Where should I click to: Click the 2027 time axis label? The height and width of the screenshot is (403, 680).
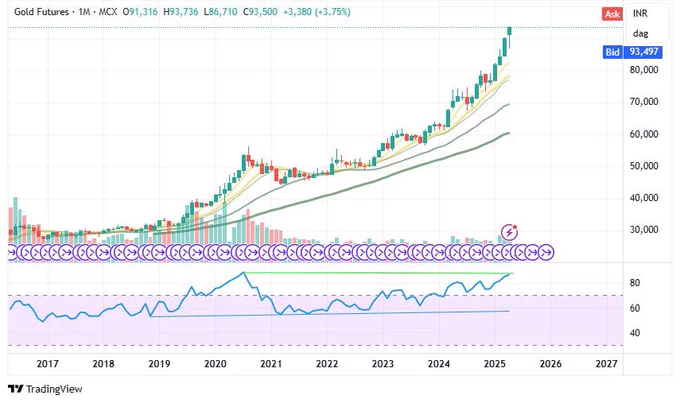click(x=606, y=364)
